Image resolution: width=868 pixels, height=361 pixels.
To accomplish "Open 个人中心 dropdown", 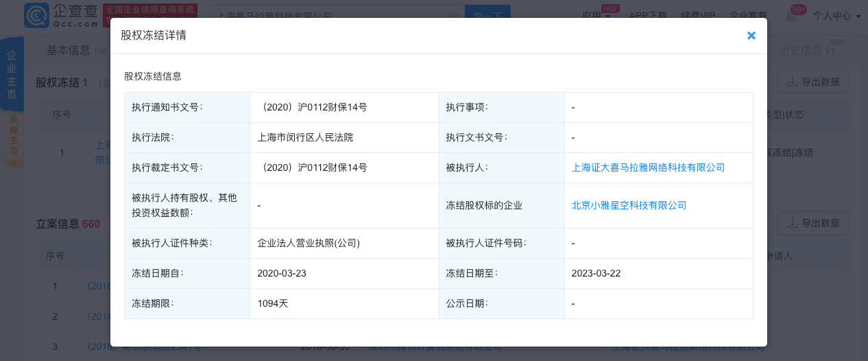I will 836,15.
